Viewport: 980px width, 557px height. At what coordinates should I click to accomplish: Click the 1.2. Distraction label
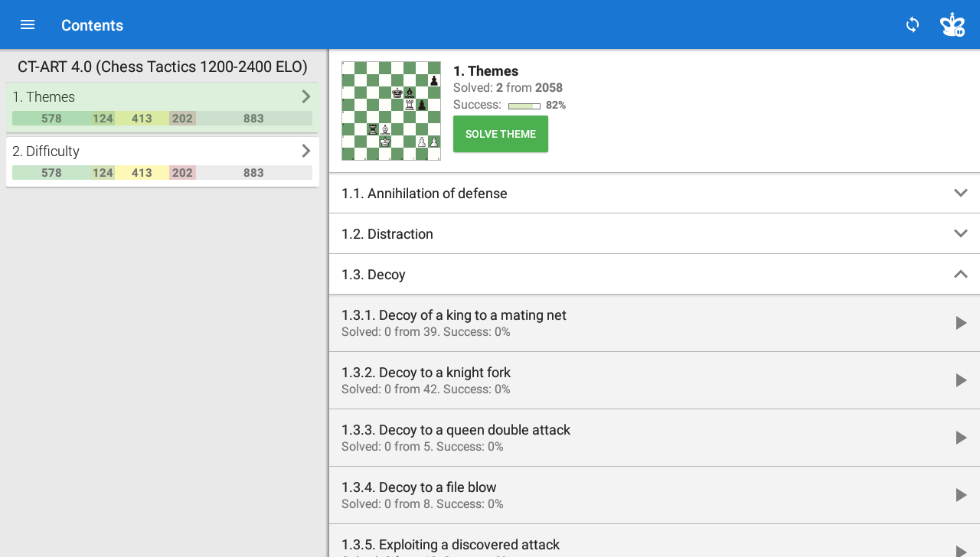[387, 234]
